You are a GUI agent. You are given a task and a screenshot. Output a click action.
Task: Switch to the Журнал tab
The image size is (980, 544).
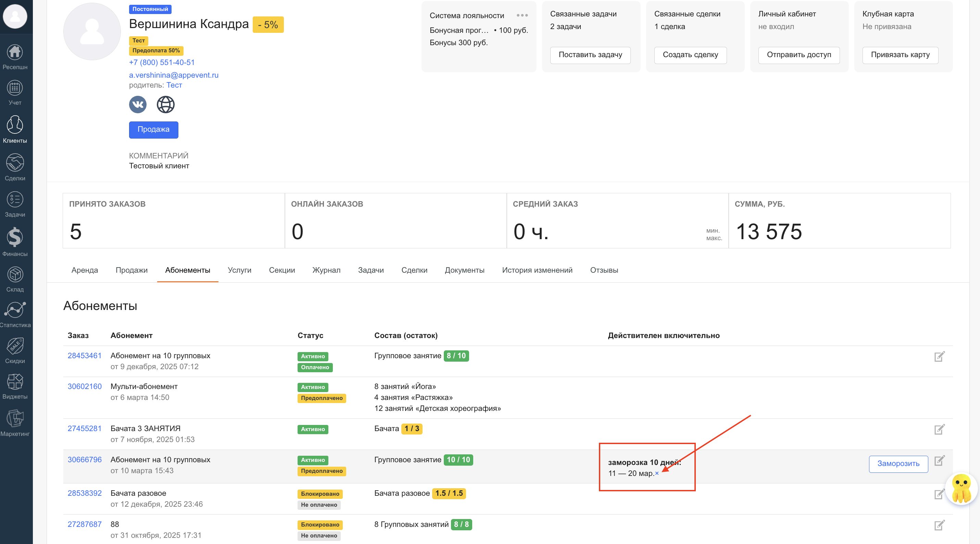pos(326,270)
